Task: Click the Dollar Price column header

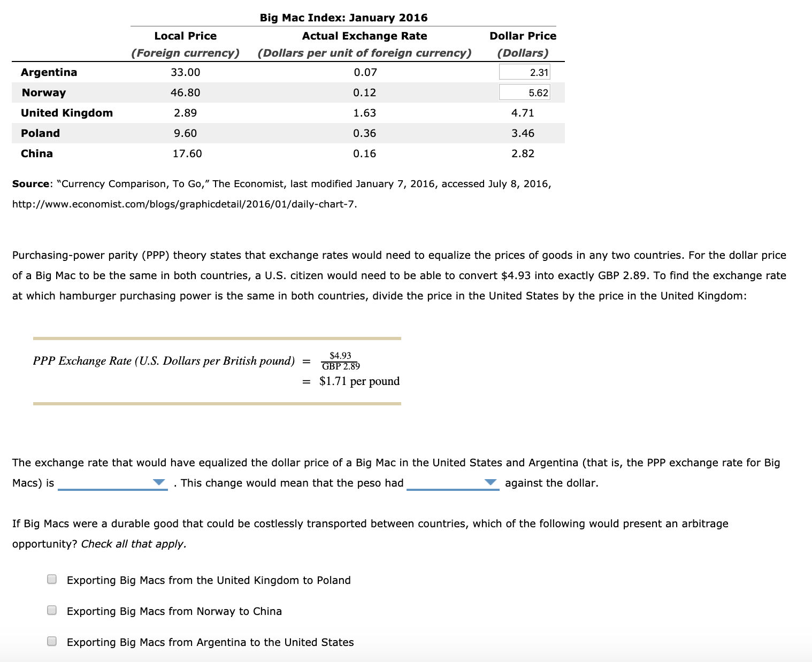Action: 523,36
